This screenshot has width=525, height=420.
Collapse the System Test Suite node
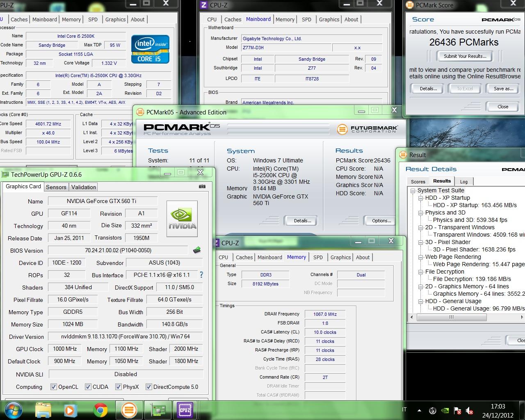coord(413,191)
